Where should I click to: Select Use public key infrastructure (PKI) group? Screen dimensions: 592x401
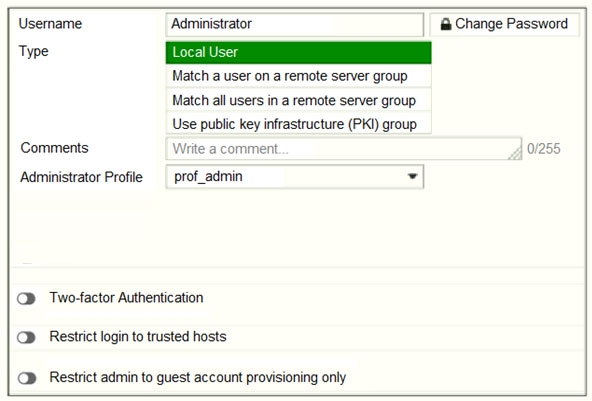tap(298, 124)
